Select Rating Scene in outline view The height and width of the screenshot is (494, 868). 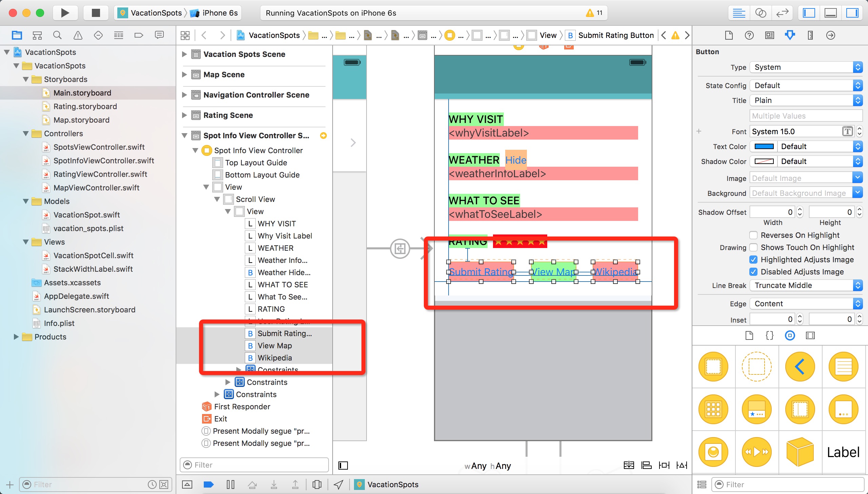(x=228, y=115)
